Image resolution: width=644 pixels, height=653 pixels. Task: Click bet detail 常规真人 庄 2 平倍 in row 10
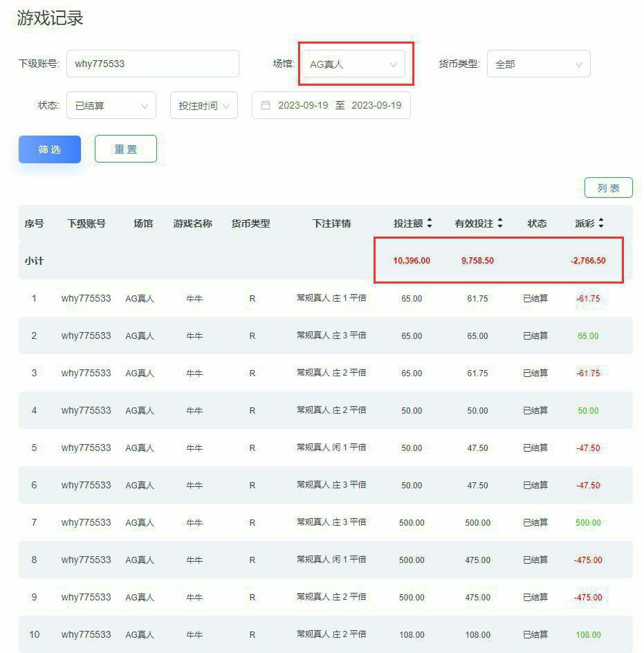coord(331,634)
